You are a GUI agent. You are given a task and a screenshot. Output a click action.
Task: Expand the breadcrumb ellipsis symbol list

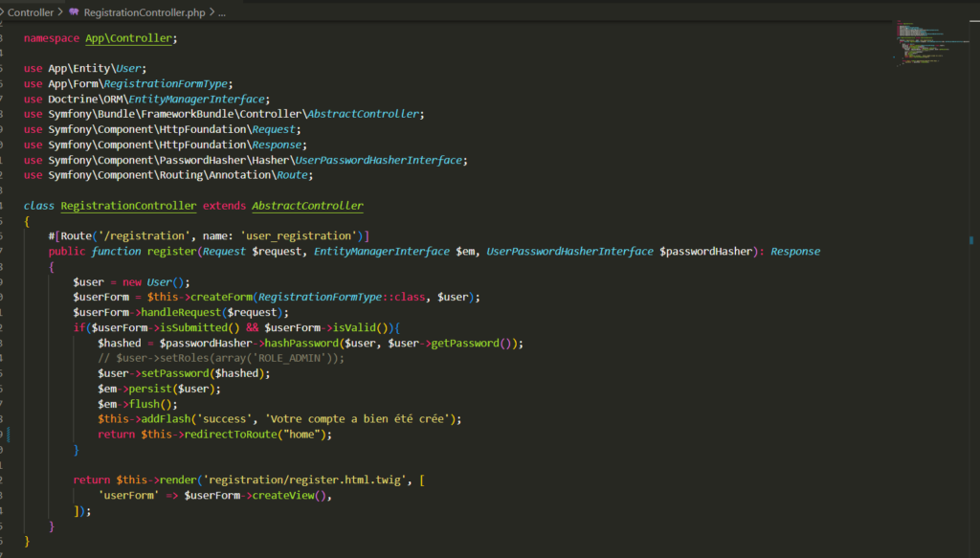[x=221, y=12]
